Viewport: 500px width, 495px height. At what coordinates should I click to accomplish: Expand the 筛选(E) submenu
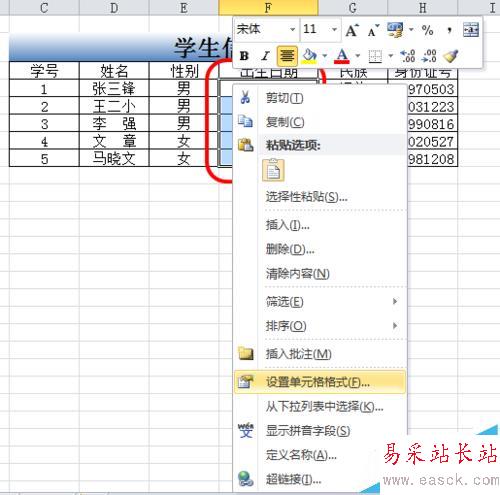(x=320, y=302)
